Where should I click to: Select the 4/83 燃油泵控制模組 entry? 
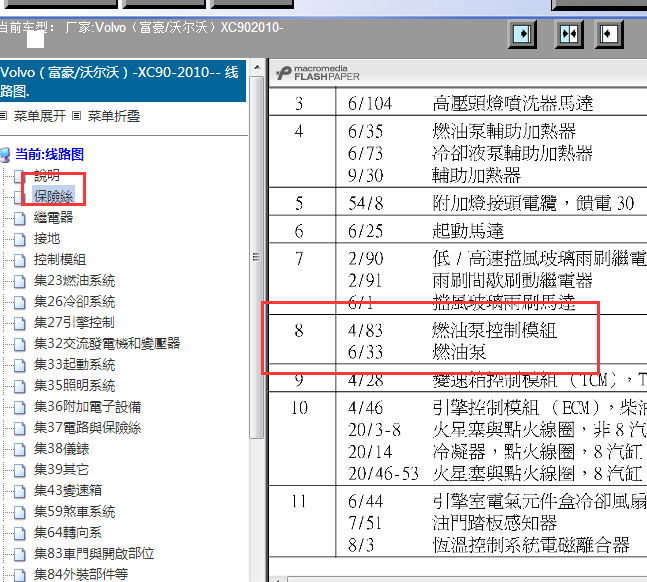click(452, 330)
